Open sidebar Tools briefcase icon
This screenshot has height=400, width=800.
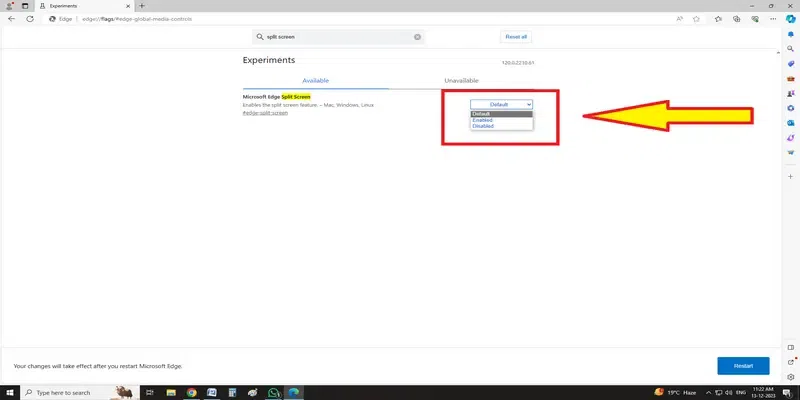(791, 79)
